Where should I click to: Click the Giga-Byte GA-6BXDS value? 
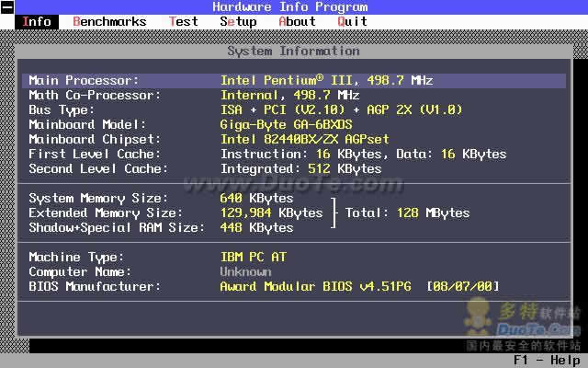coord(286,125)
